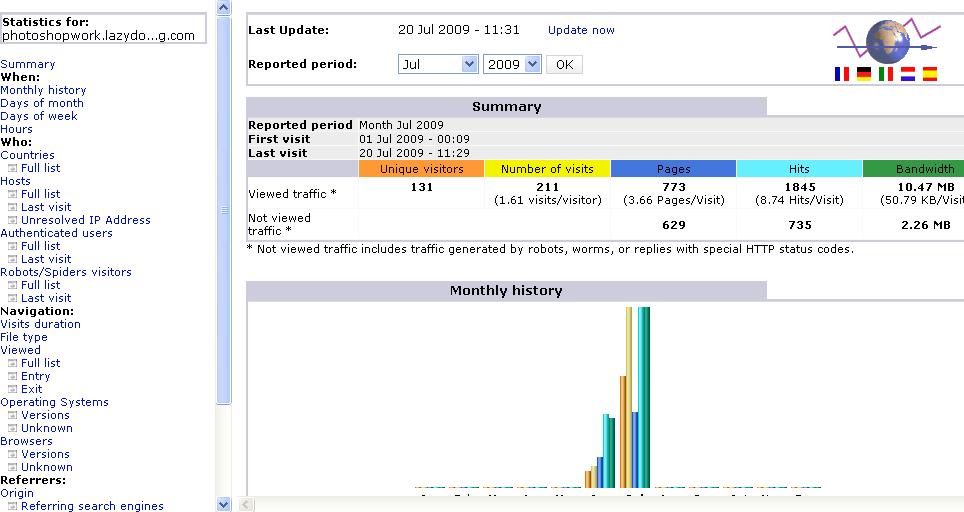Open the Origin link

(17, 493)
